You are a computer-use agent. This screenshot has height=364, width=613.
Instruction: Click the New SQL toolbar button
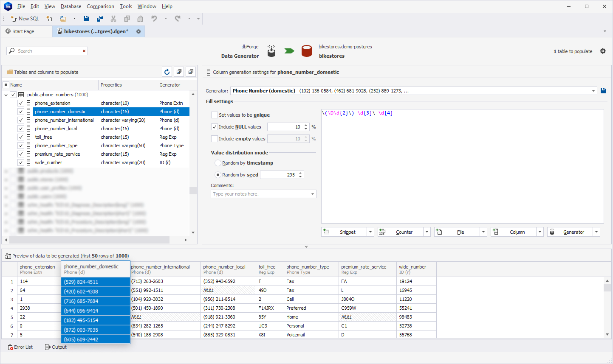click(x=25, y=19)
